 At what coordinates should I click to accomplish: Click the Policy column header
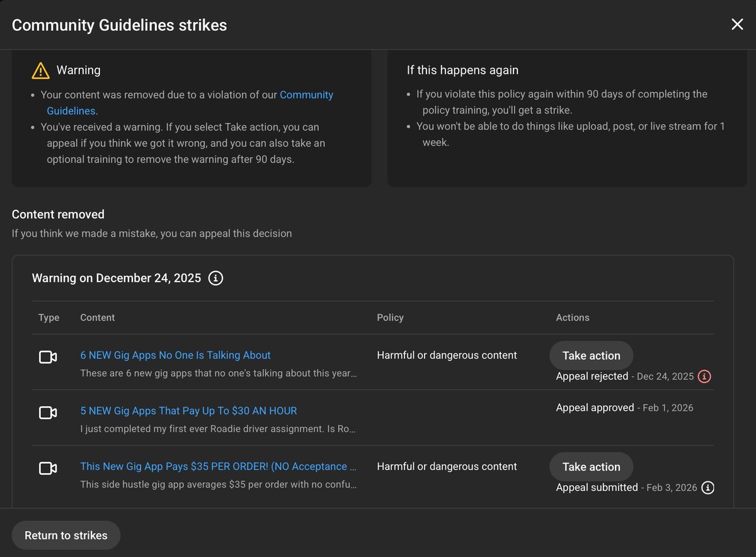pos(390,318)
